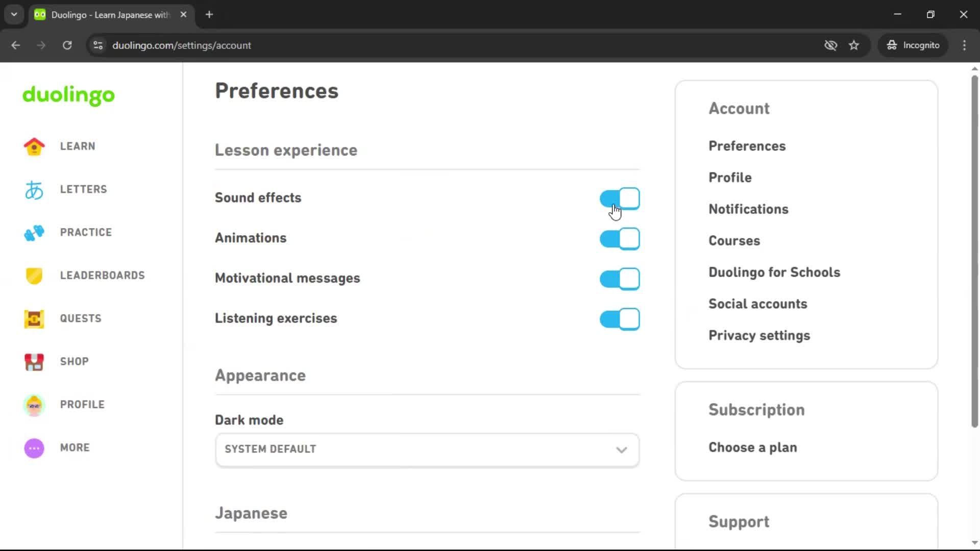This screenshot has width=980, height=551.
Task: Click the profile avatar icon
Action: pos(34,405)
